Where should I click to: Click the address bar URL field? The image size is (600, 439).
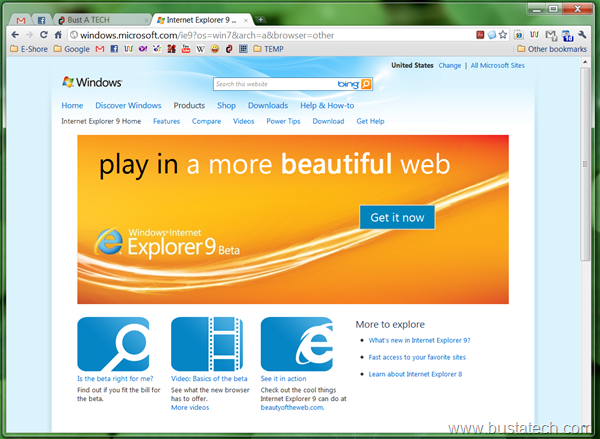click(x=272, y=35)
